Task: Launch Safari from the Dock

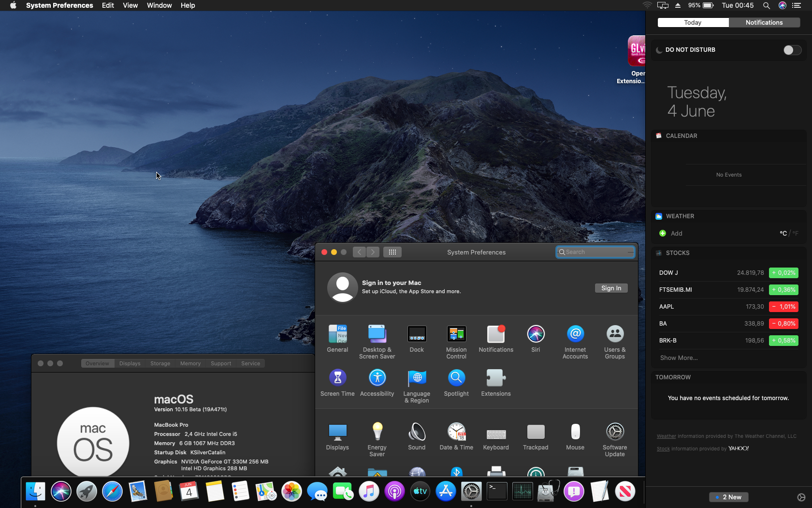Action: click(112, 492)
